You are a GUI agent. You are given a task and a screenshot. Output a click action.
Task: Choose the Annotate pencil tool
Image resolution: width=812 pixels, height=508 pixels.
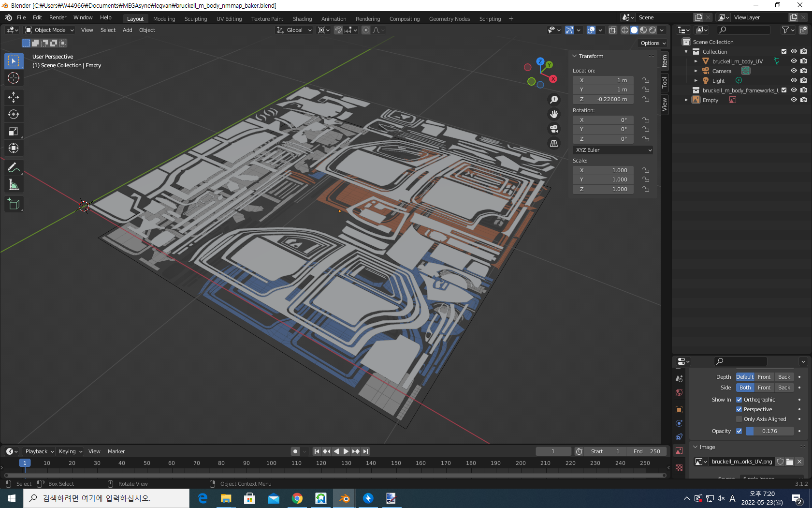point(14,168)
